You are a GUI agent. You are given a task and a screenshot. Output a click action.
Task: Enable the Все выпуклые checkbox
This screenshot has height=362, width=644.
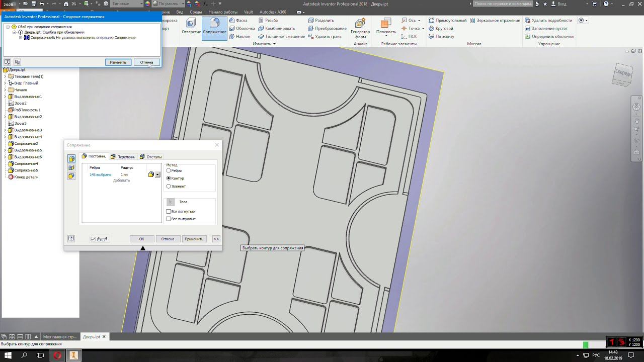tap(169, 219)
